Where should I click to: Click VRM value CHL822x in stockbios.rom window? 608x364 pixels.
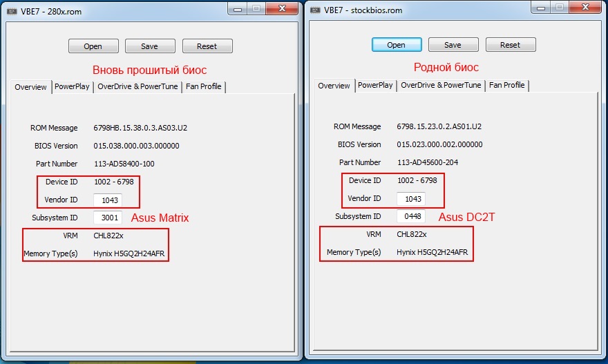pos(412,233)
